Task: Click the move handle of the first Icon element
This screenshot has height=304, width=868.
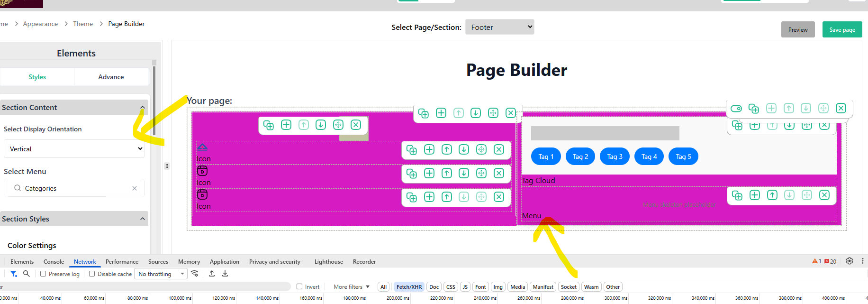Action: (481, 149)
